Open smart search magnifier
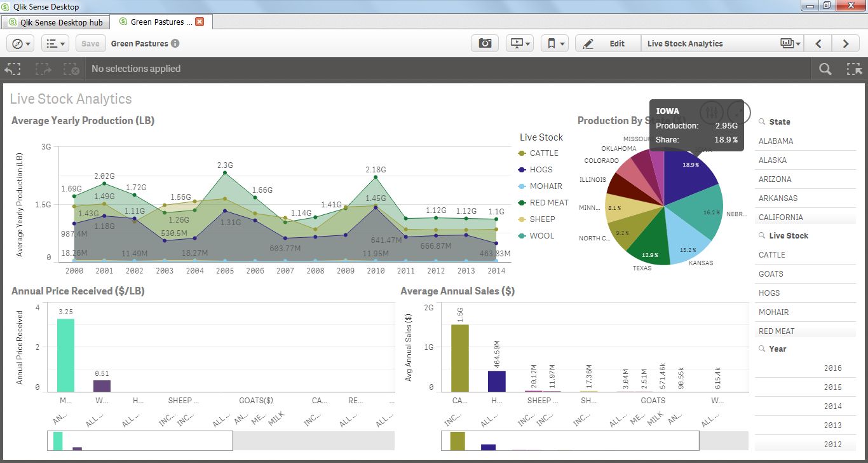The width and height of the screenshot is (868, 463). [x=825, y=69]
